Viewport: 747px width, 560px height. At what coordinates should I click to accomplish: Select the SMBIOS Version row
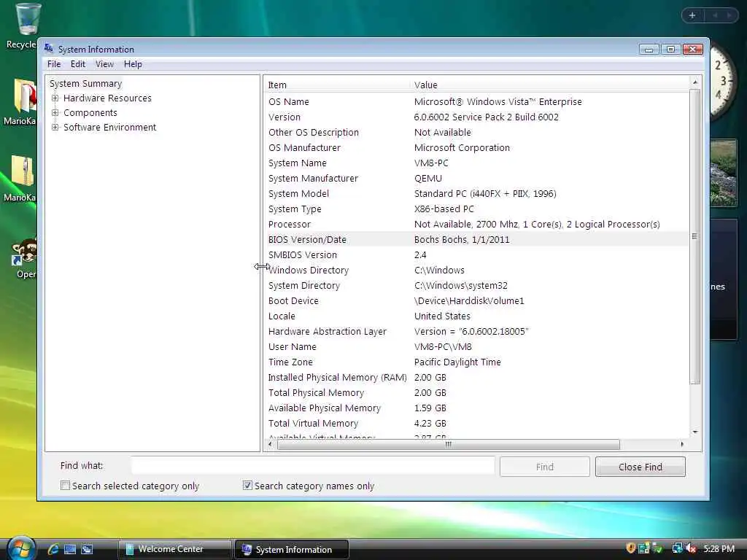(x=476, y=254)
